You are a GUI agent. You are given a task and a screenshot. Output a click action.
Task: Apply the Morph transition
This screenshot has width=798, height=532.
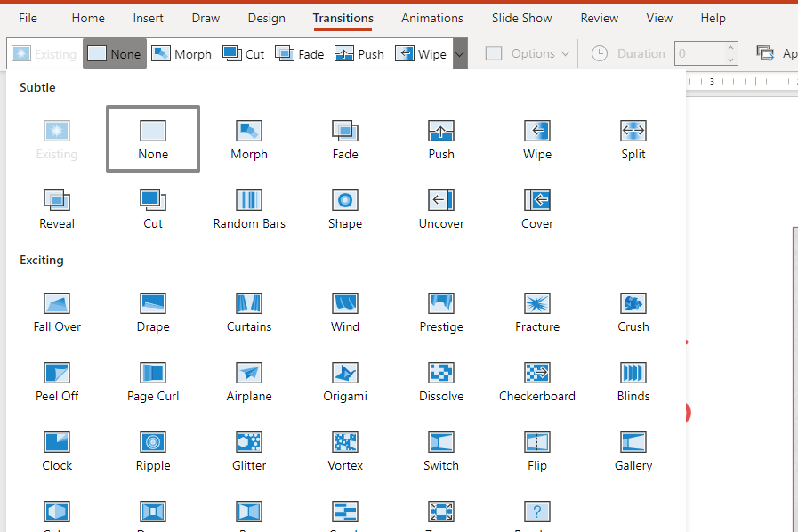[x=248, y=138]
